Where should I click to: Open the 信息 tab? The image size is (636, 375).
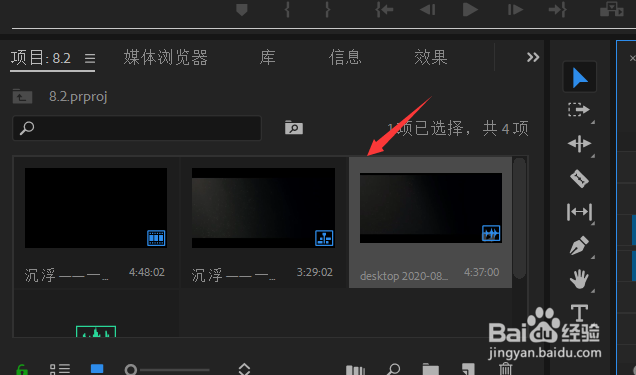point(345,58)
